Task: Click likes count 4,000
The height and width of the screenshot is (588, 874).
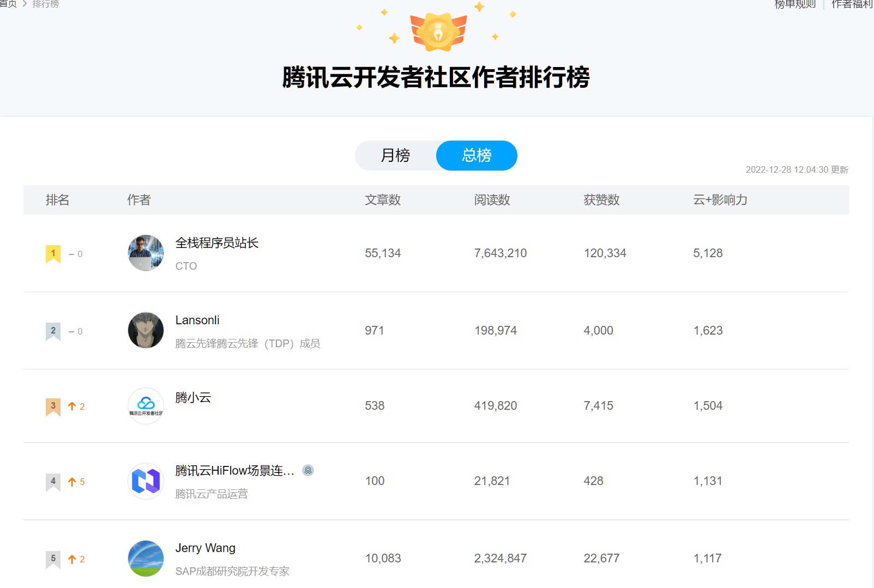Action: pos(599,331)
